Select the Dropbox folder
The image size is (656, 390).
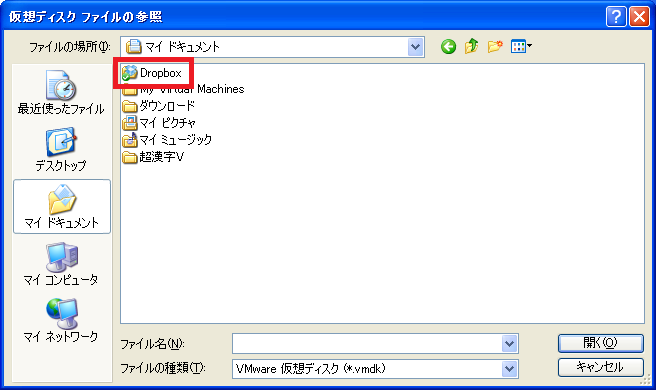pos(152,73)
